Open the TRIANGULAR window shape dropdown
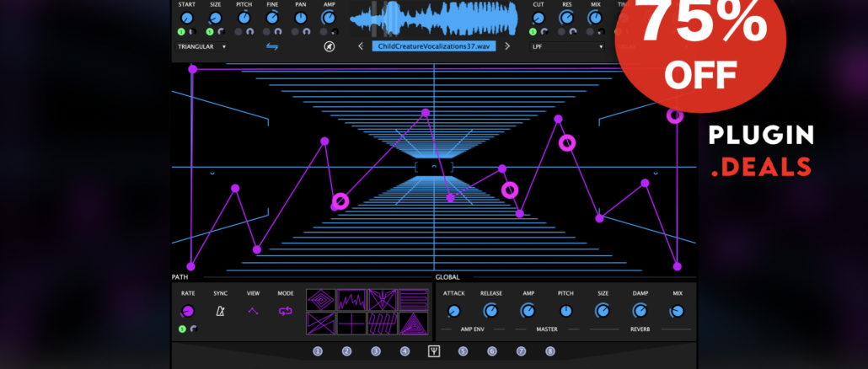The width and height of the screenshot is (868, 369). point(201,46)
